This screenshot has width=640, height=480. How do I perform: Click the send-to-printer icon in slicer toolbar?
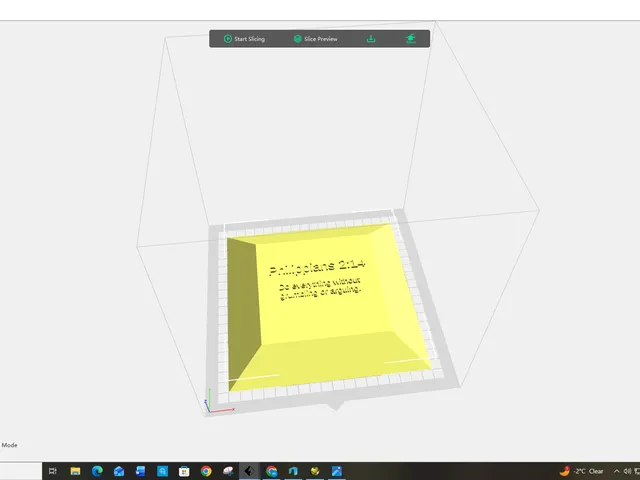(x=411, y=39)
